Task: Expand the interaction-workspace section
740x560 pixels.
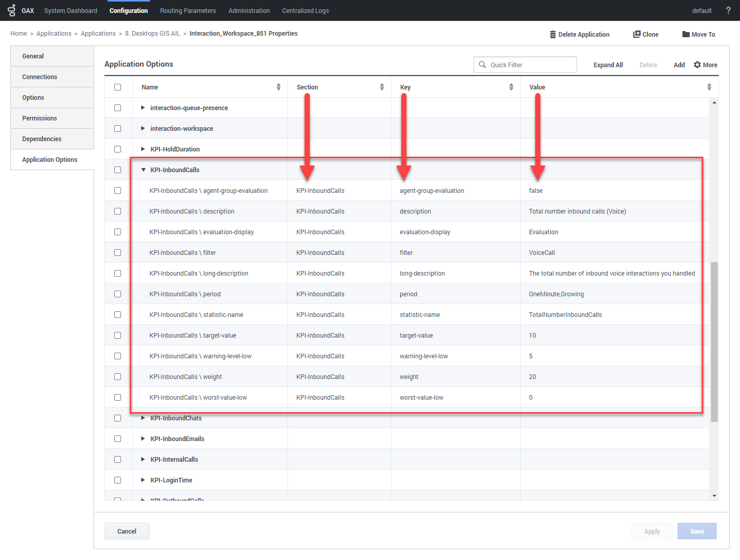Action: point(143,128)
